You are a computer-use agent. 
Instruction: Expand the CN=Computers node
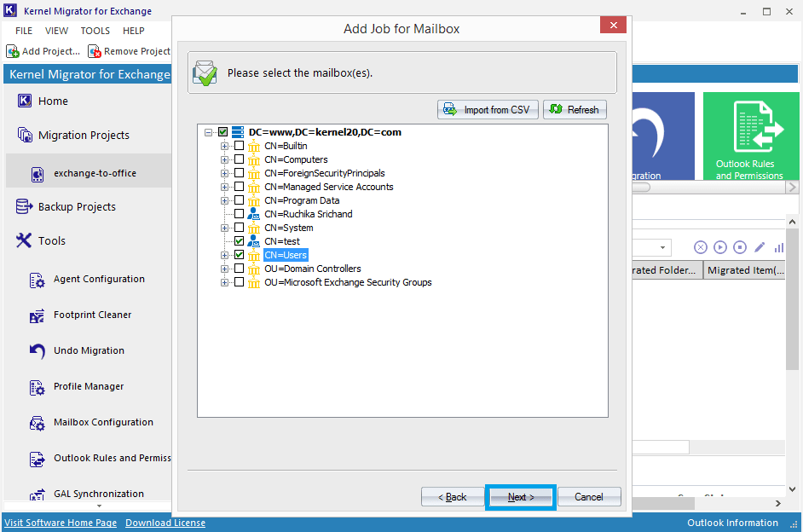[224, 159]
